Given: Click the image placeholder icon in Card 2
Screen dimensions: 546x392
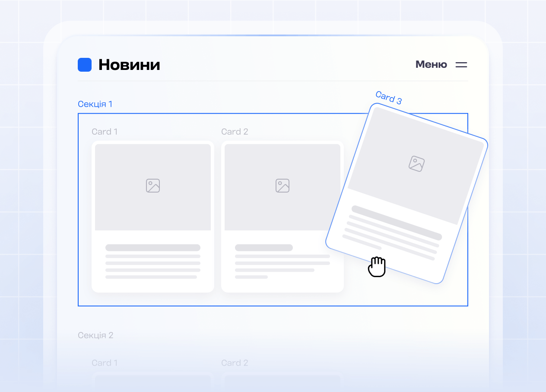Looking at the screenshot, I should (283, 186).
